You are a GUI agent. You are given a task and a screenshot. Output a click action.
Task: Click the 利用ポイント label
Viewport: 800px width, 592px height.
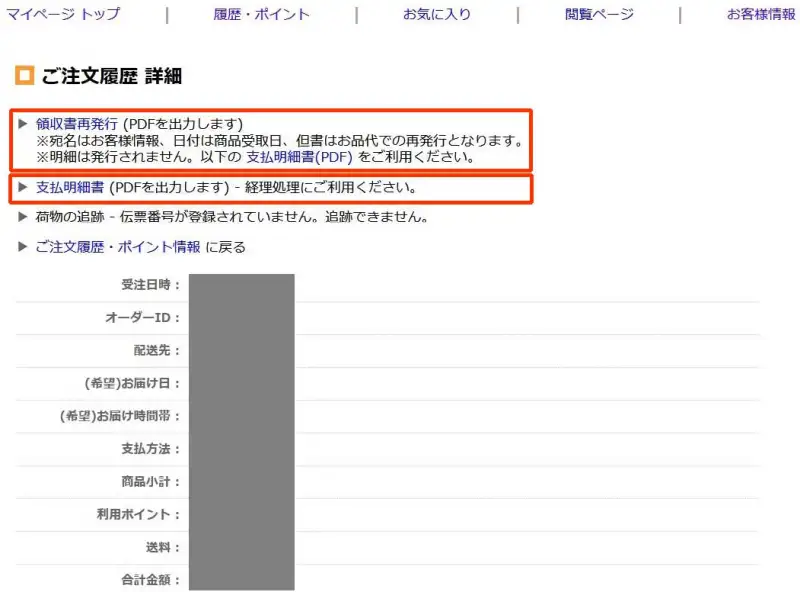coord(138,514)
